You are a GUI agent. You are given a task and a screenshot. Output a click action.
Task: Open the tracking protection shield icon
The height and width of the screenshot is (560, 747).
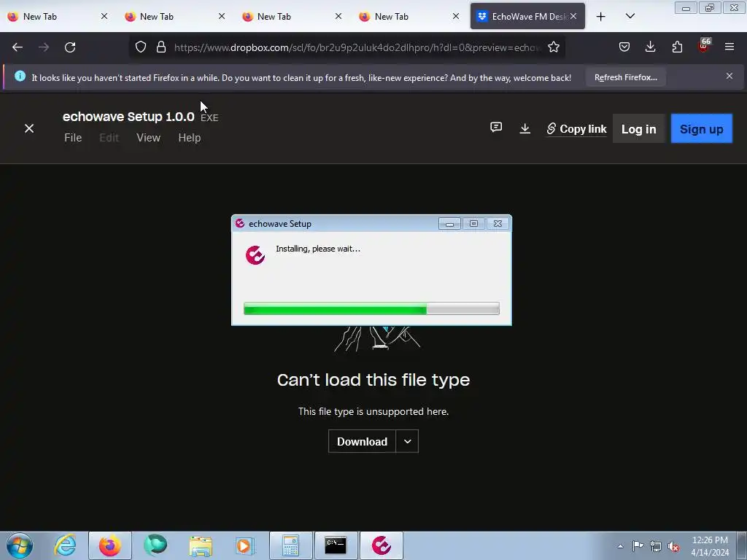point(141,47)
